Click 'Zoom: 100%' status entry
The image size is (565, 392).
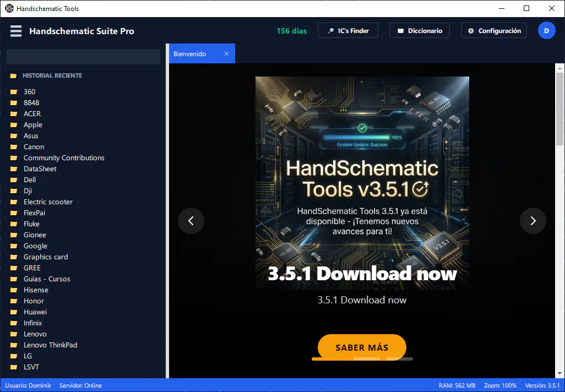[500, 385]
